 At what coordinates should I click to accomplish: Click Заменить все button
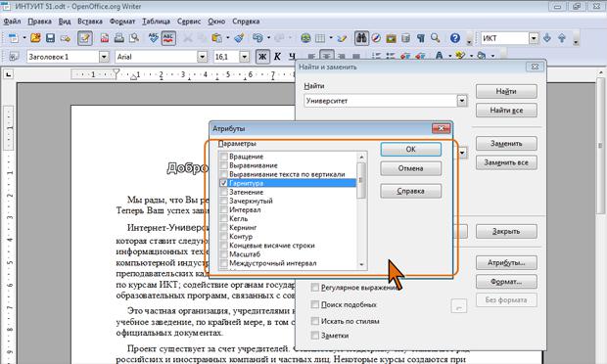(506, 162)
